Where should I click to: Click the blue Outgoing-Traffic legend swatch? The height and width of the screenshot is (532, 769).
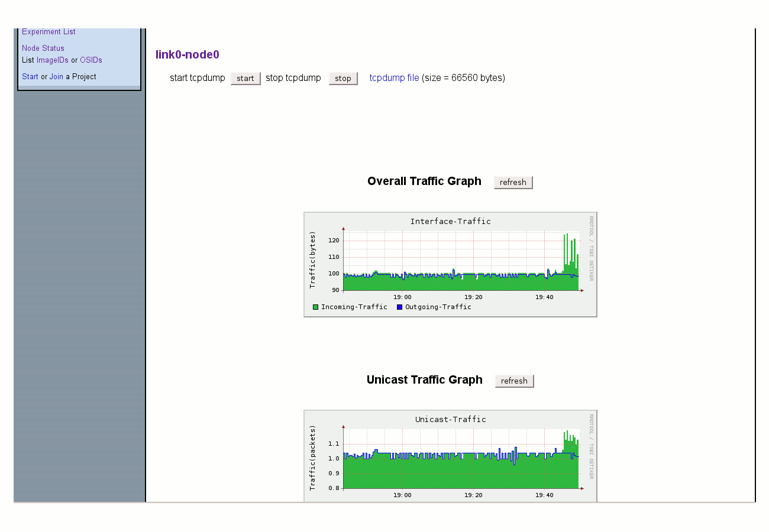(399, 307)
